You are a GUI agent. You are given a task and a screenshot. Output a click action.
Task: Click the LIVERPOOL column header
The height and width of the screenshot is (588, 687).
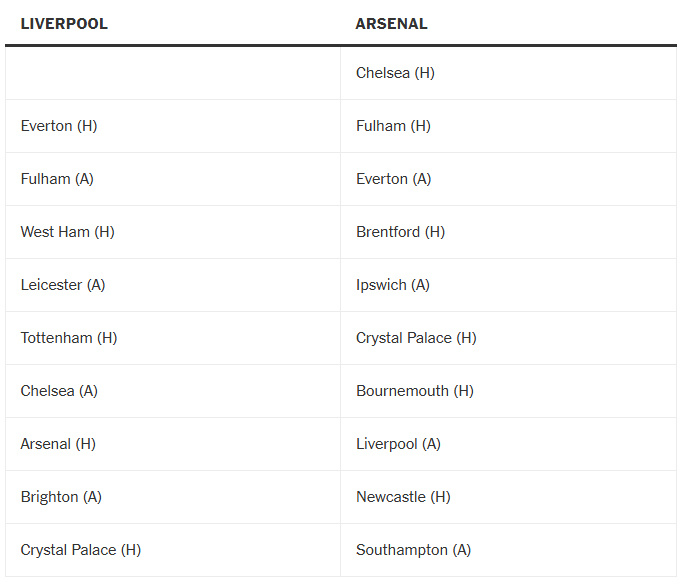[x=64, y=24]
